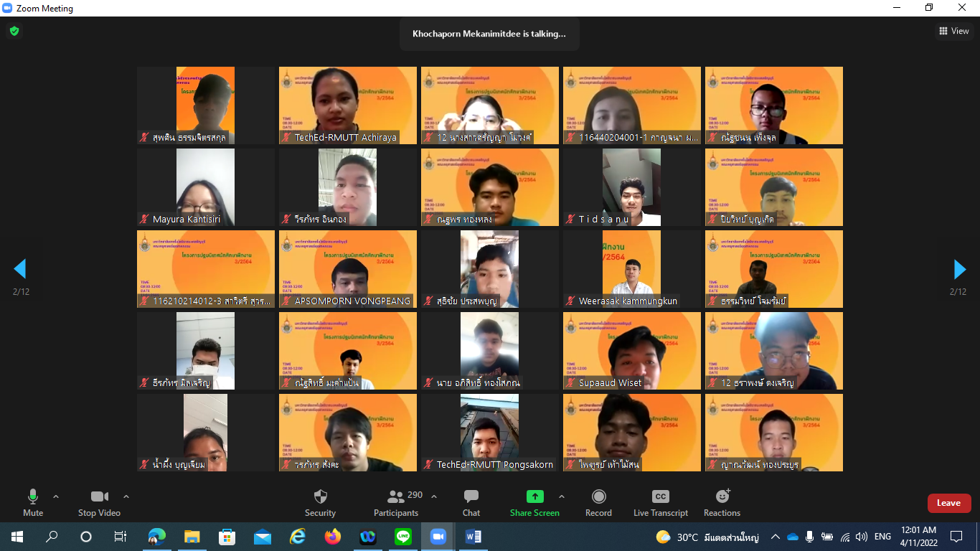Viewport: 980px width, 551px height.
Task: Click muted mic icon on APSOMPORN VONGPEANG
Action: pos(286,301)
